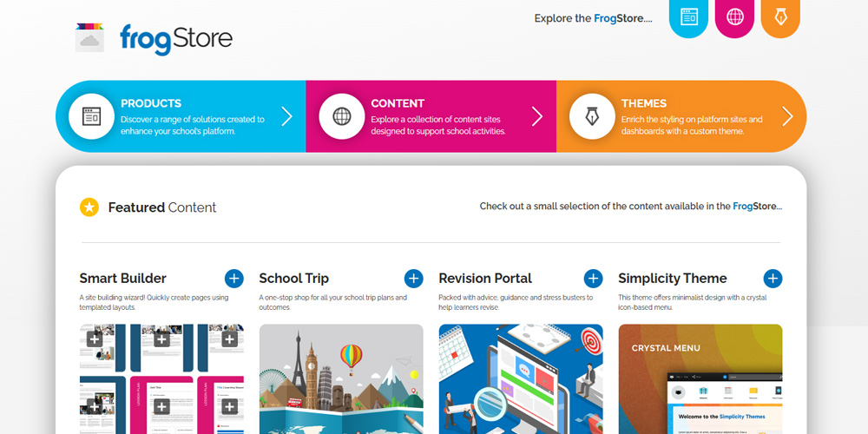
Task: Click the round globe icon in Content banner
Action: (342, 116)
